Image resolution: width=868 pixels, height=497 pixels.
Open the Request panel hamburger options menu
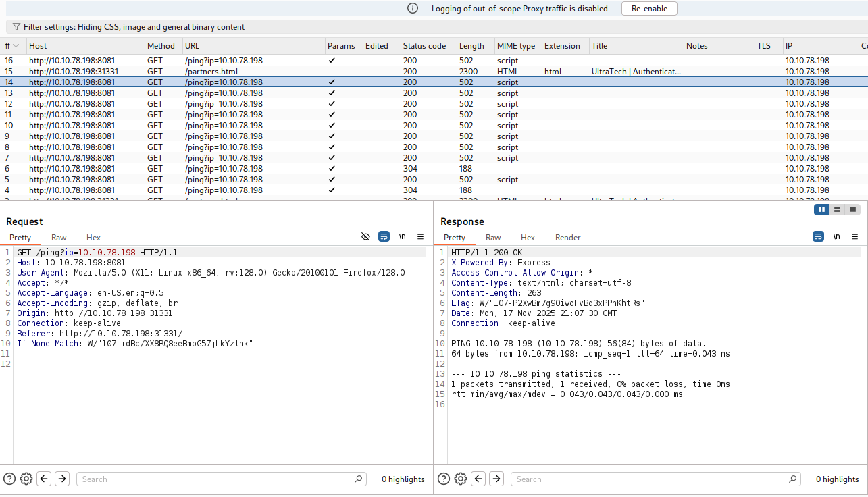tap(420, 236)
